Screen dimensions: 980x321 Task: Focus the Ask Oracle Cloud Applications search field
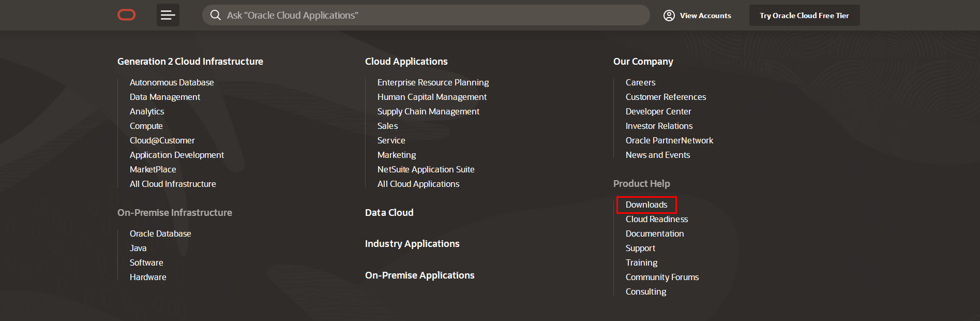(426, 15)
